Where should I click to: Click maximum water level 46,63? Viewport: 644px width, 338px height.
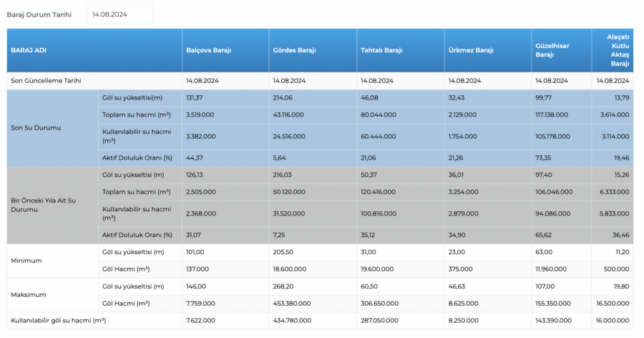(457, 286)
